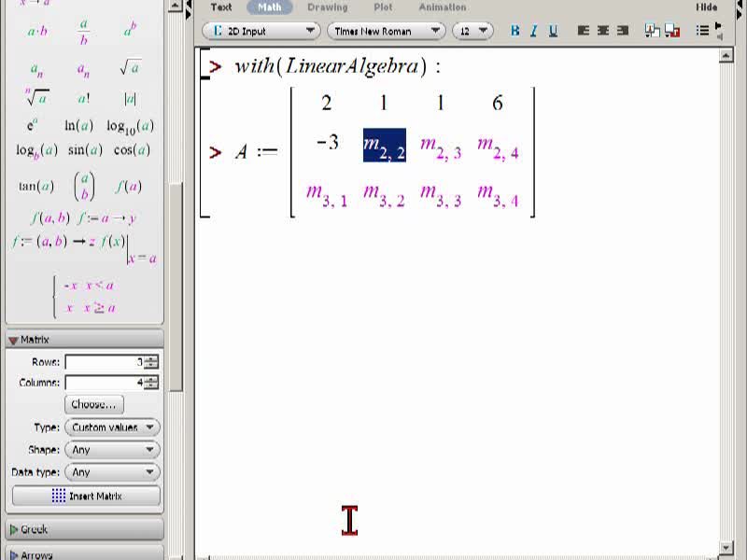747x560 pixels.
Task: Center align text in toolbar
Action: point(602,31)
